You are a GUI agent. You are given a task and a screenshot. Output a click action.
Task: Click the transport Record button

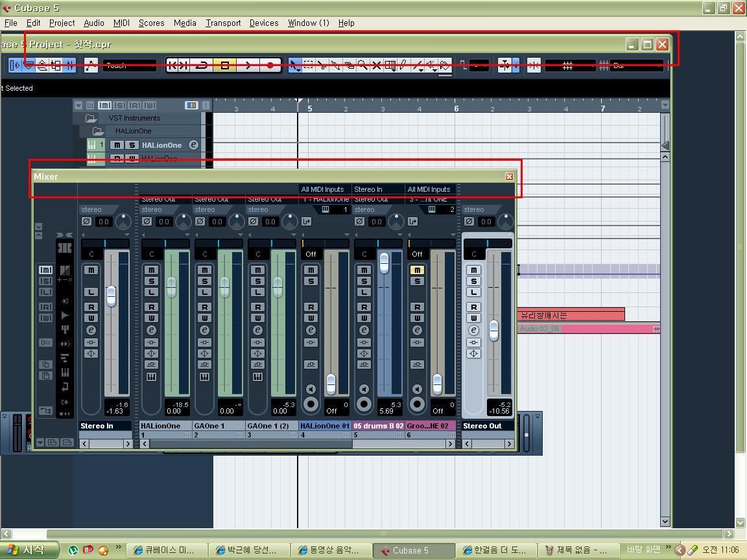[270, 65]
